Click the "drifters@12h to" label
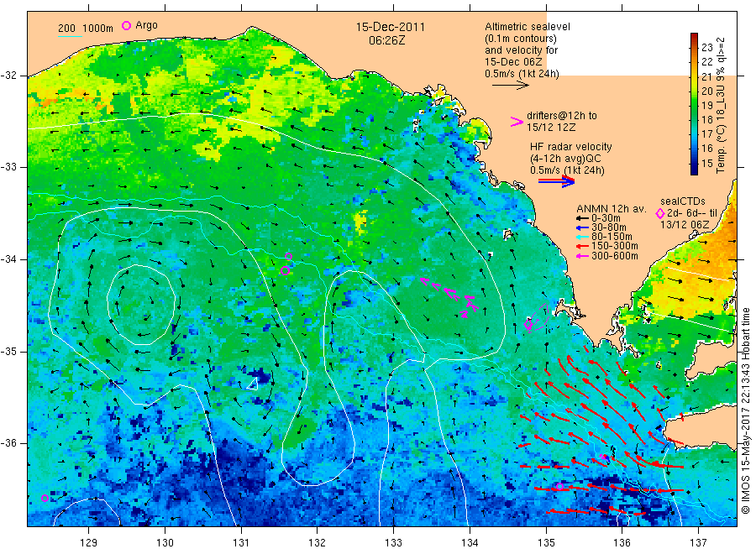 pos(562,116)
